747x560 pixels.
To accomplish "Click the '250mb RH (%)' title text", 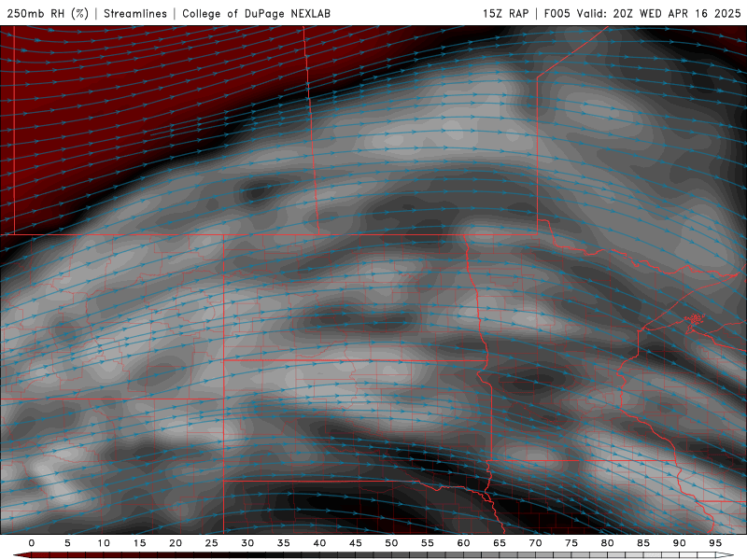I will click(x=48, y=13).
